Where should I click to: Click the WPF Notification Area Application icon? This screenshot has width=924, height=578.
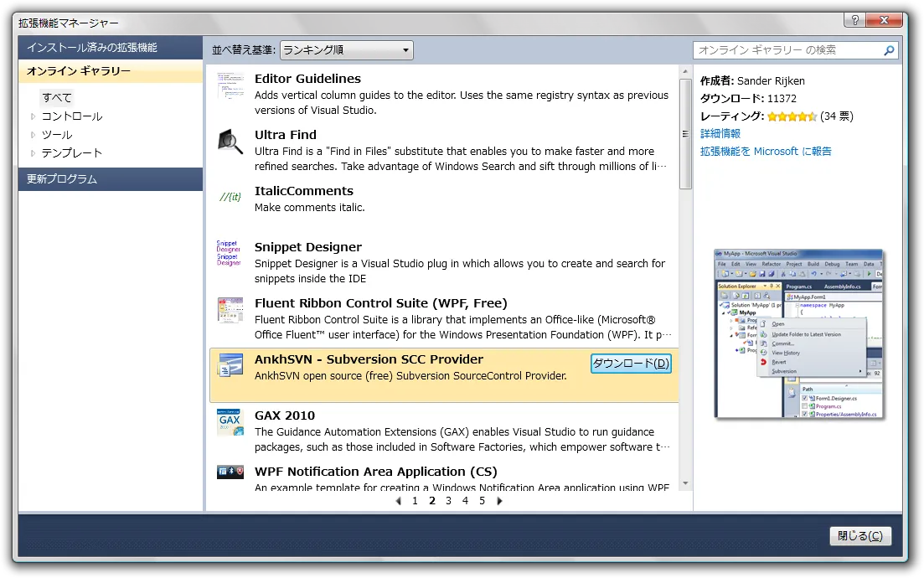(x=230, y=472)
